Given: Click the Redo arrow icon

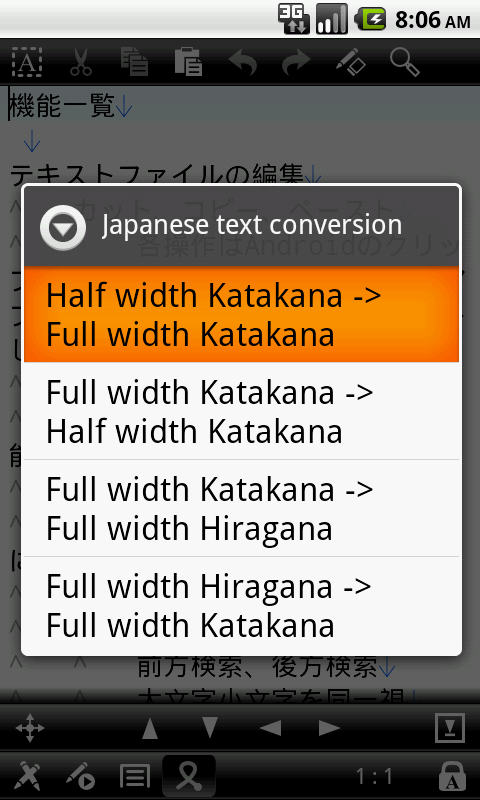Looking at the screenshot, I should coord(296,62).
